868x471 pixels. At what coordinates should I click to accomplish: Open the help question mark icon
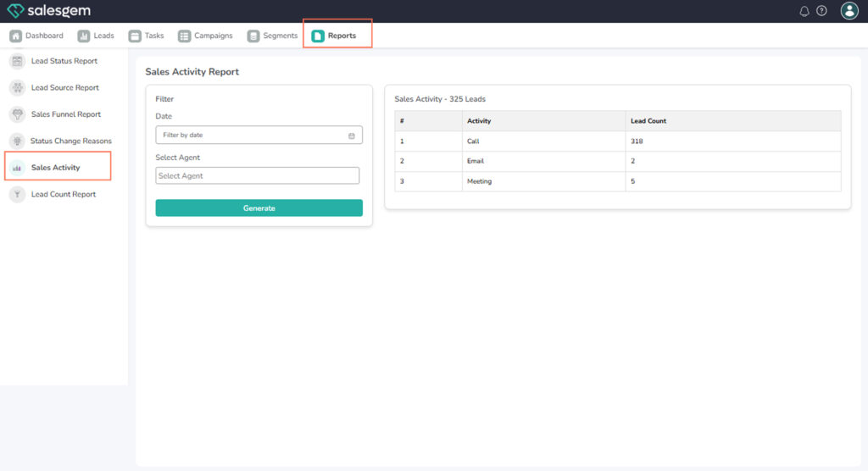[x=821, y=11]
